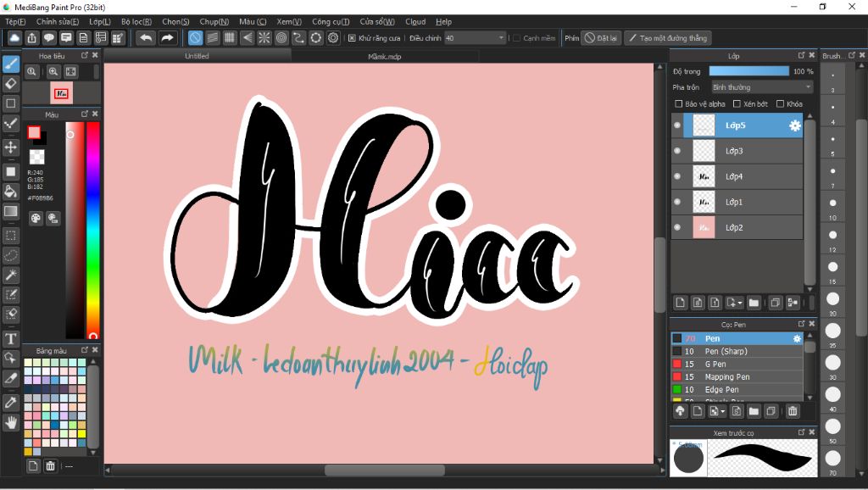868x490 pixels.
Task: Hide the Lớp5 layer
Action: coord(677,125)
